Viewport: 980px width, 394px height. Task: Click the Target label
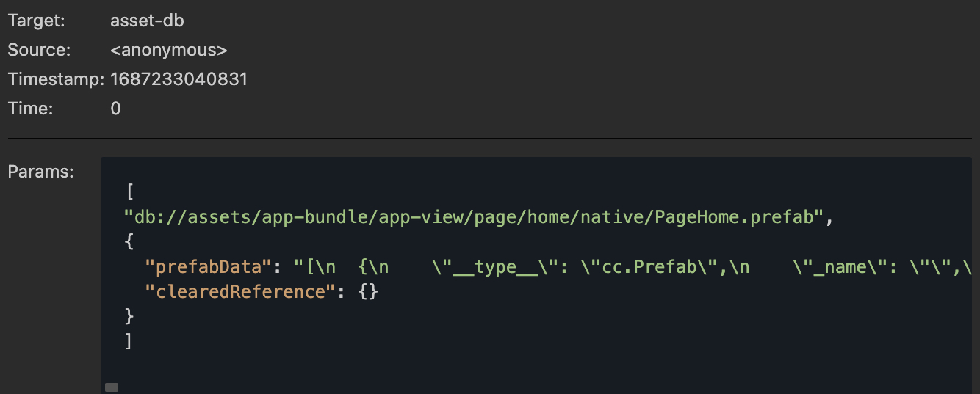point(36,21)
